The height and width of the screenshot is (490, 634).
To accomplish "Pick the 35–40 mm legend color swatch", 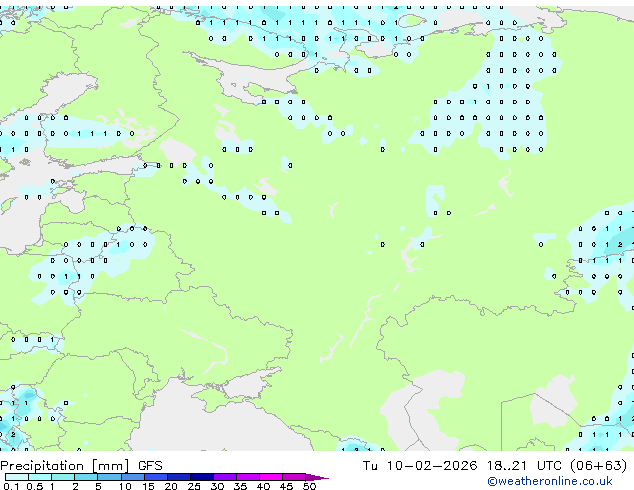I will point(248,477).
